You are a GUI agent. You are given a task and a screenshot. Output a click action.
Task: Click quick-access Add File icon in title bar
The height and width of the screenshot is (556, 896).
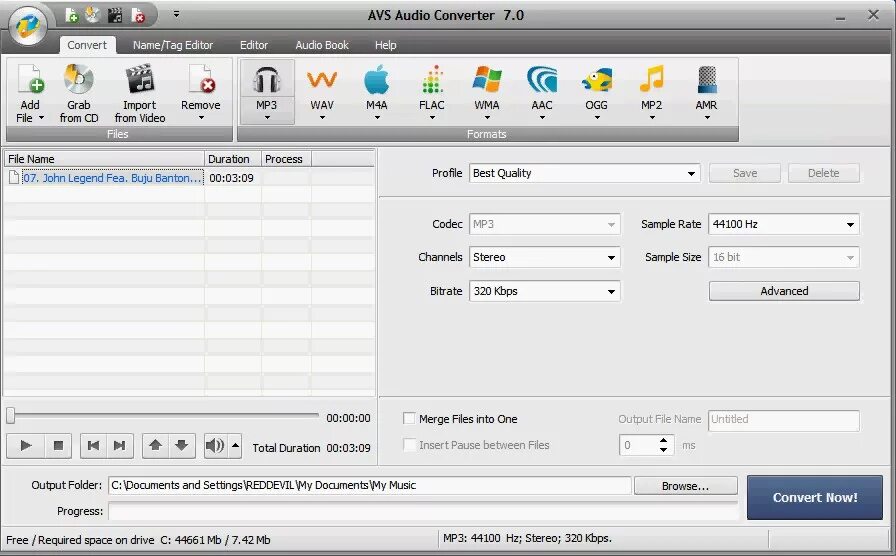tap(71, 15)
